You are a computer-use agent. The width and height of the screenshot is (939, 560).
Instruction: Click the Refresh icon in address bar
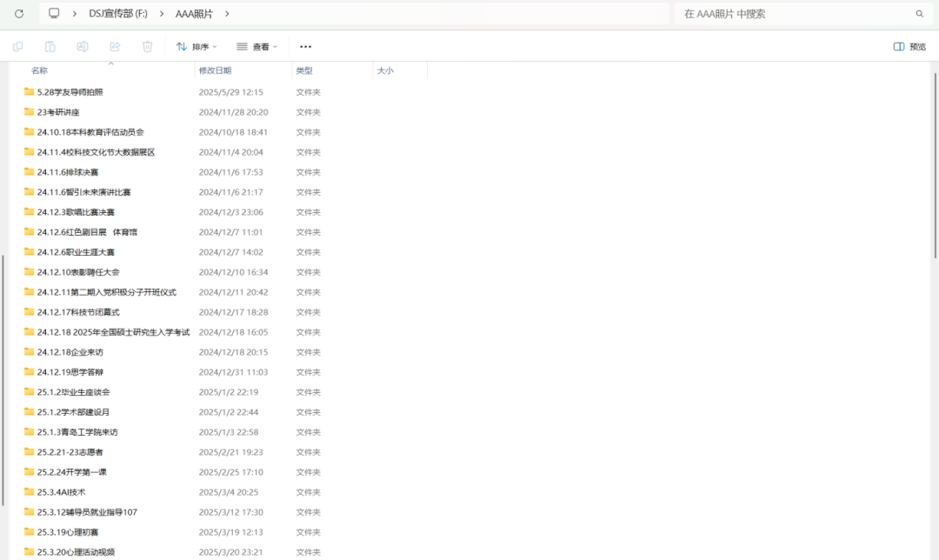click(x=19, y=14)
